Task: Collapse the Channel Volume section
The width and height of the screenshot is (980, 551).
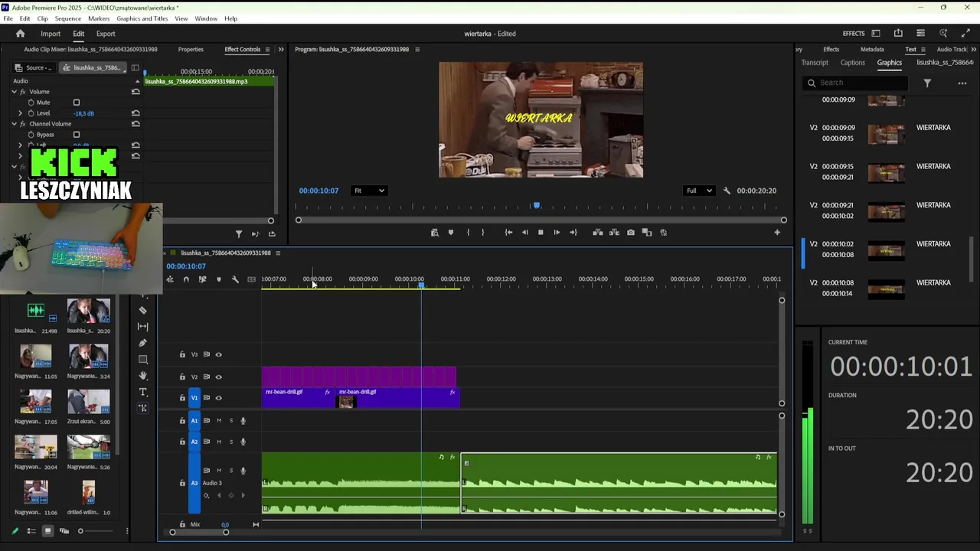Action: [14, 124]
